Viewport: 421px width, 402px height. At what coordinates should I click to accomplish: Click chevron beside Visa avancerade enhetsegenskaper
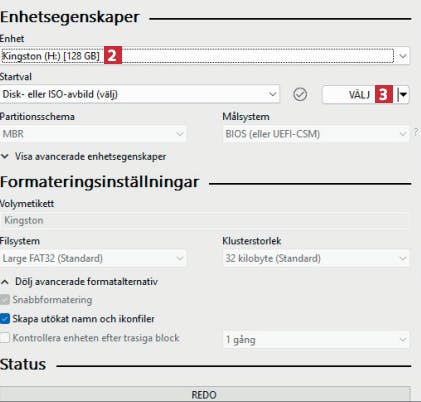click(5, 156)
